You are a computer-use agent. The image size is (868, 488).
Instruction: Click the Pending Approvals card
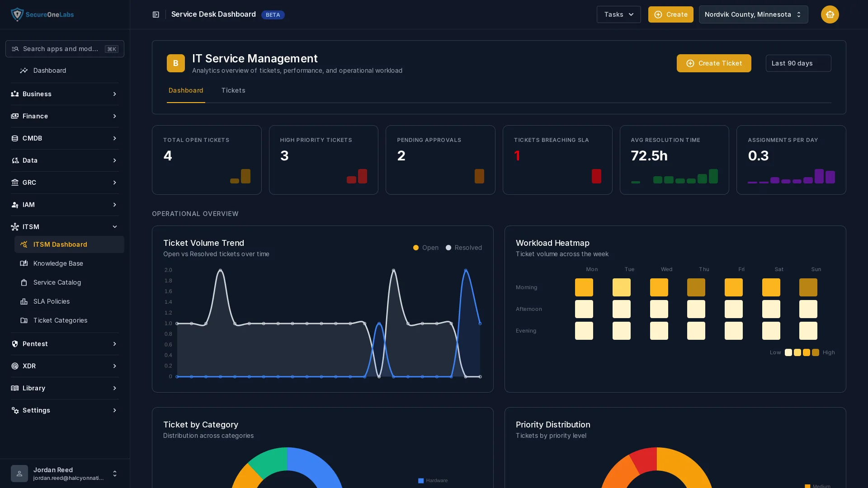coord(440,160)
